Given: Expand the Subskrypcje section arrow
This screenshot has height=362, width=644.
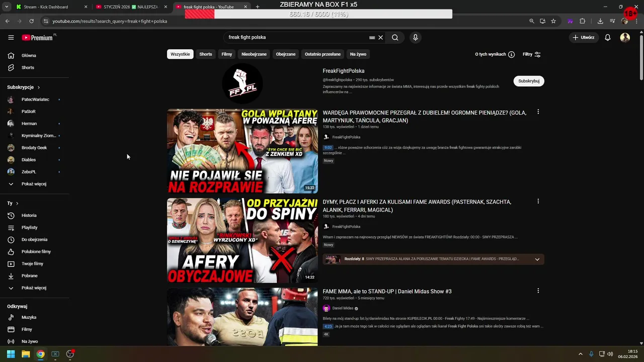Looking at the screenshot, I should (x=38, y=87).
